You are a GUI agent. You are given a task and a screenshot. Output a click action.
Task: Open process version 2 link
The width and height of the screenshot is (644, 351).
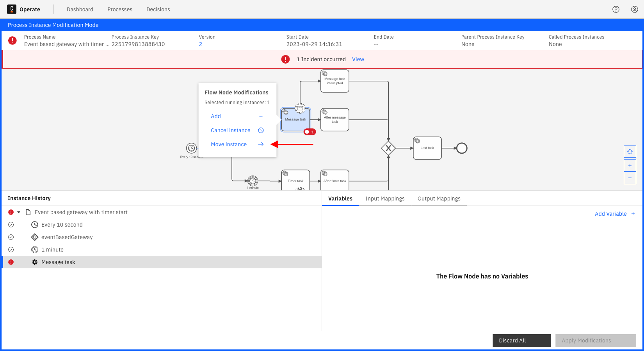[x=201, y=44]
